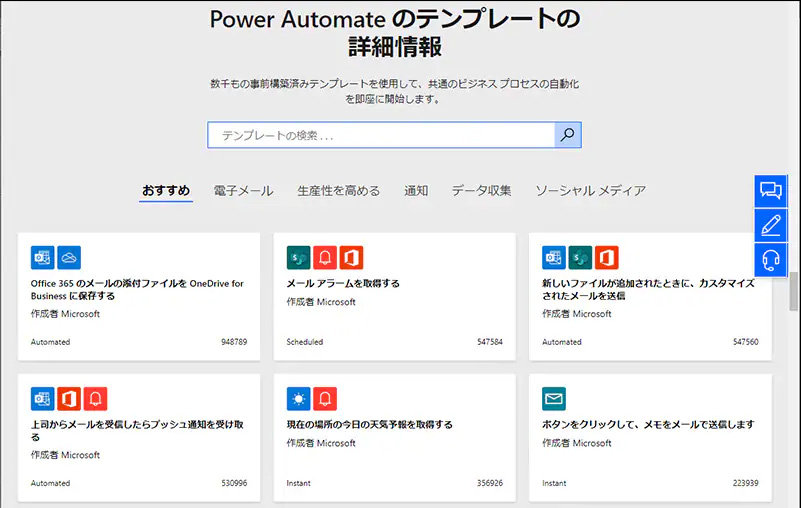Click the count 223939
Image resolution: width=801 pixels, height=508 pixels.
pos(745,483)
